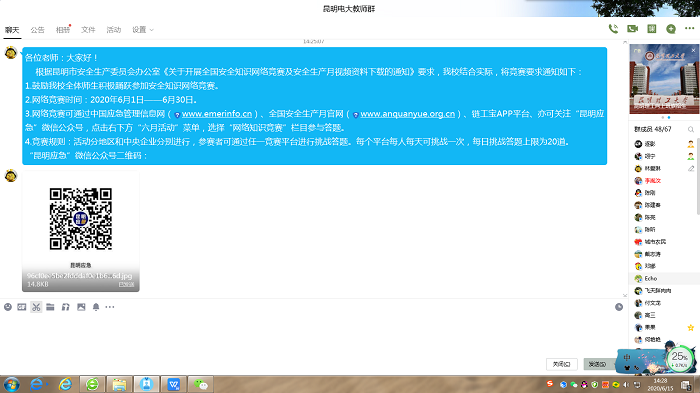
Task: Click the send picture icon
Action: [x=81, y=307]
